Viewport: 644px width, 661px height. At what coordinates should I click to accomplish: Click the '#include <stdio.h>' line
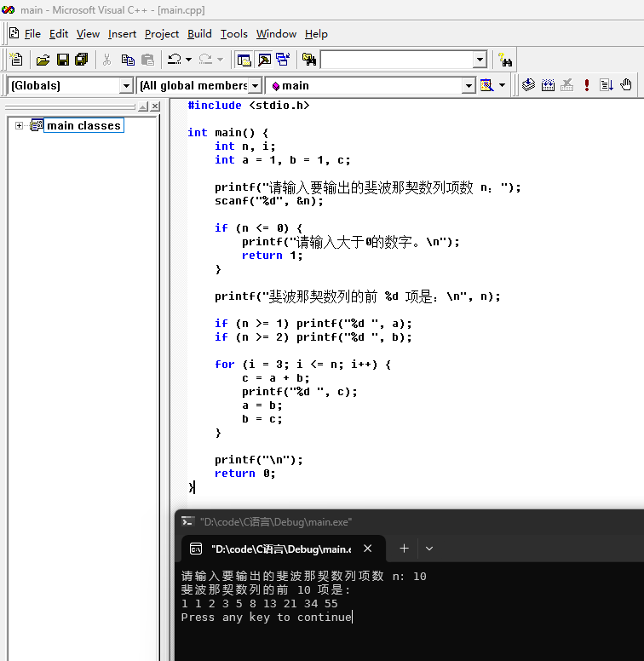pos(249,106)
